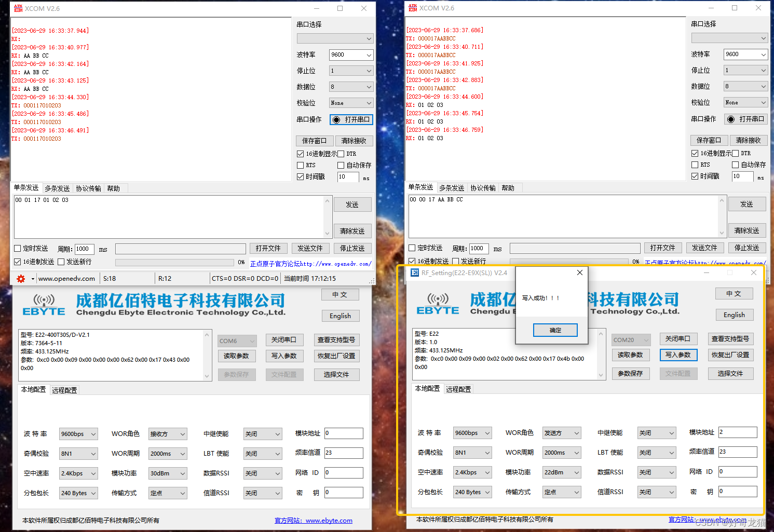The height and width of the screenshot is (532, 774).
Task: Click the ATK XCOM logo in left window title bar
Action: (x=18, y=8)
